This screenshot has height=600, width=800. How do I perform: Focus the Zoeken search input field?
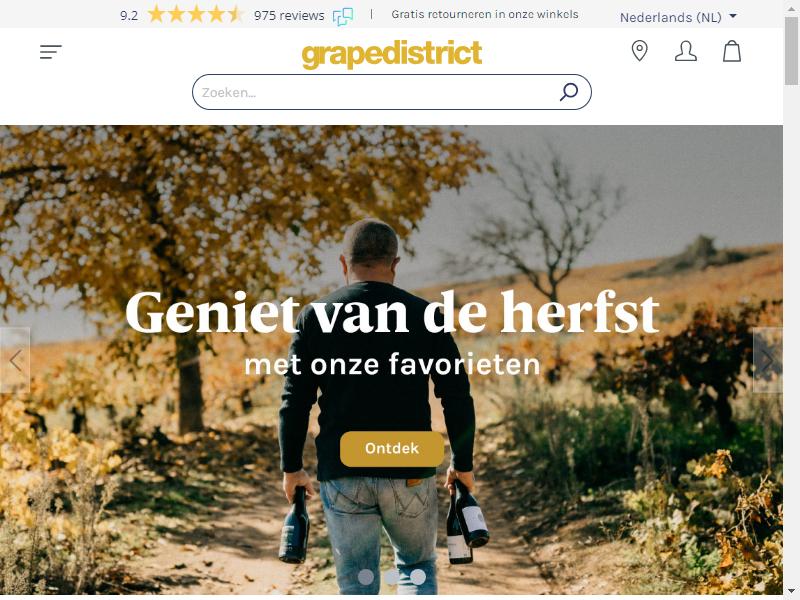coord(378,92)
